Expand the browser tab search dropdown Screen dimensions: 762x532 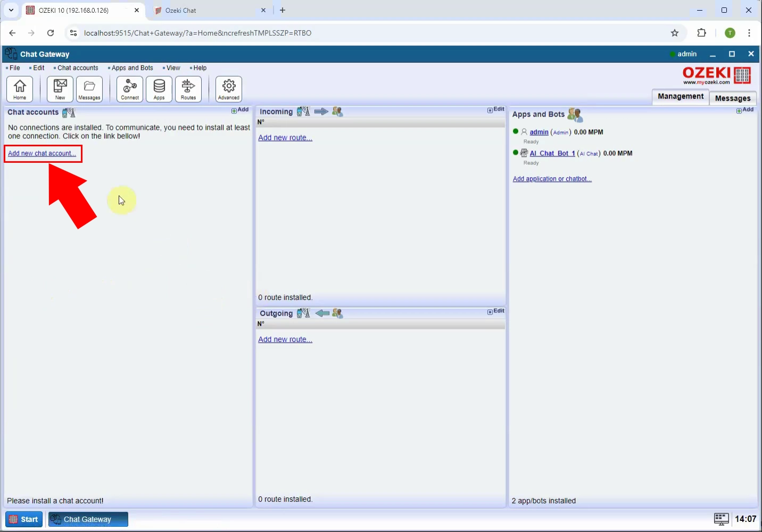click(x=11, y=10)
